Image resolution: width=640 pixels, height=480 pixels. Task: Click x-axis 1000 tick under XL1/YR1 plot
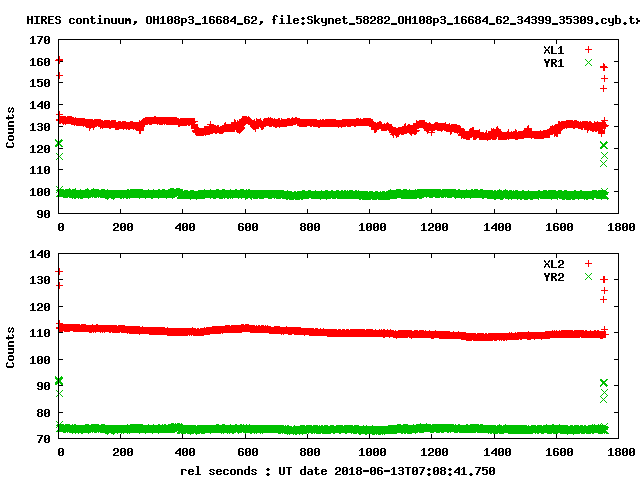(372, 227)
